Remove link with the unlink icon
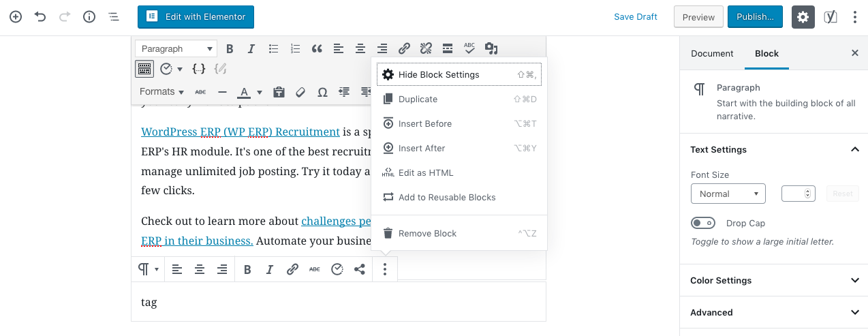 pos(426,48)
